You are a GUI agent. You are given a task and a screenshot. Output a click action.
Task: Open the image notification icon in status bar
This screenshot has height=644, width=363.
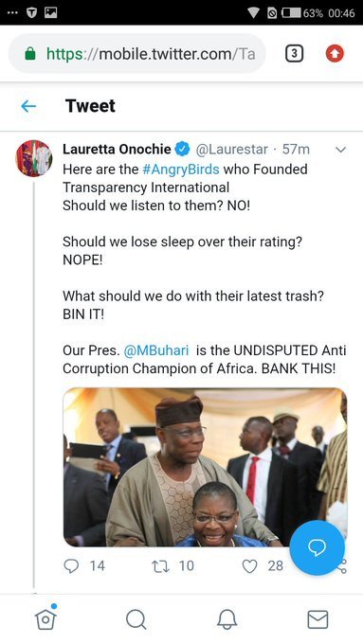51,12
